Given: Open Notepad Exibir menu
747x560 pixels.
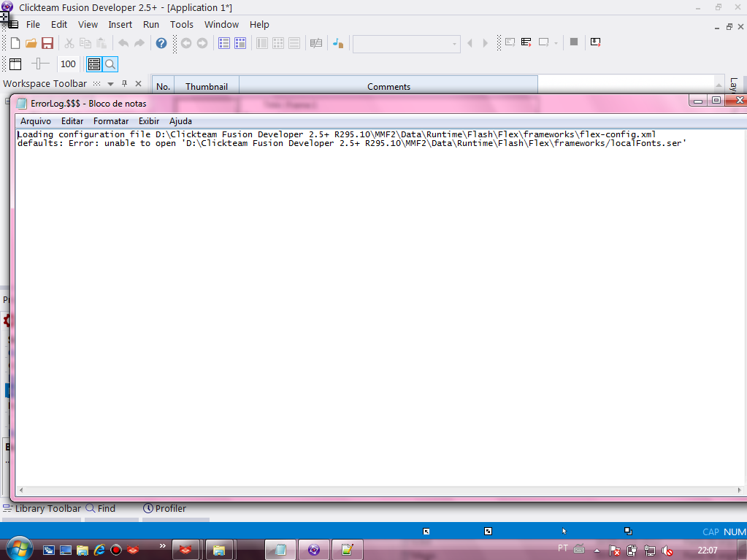Looking at the screenshot, I should click(x=149, y=121).
